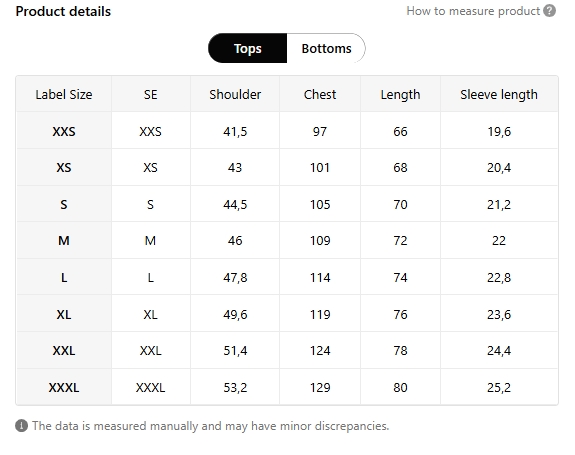This screenshot has width=575, height=455.
Task: Click the 47,8 shoulder value for L
Action: (x=235, y=278)
